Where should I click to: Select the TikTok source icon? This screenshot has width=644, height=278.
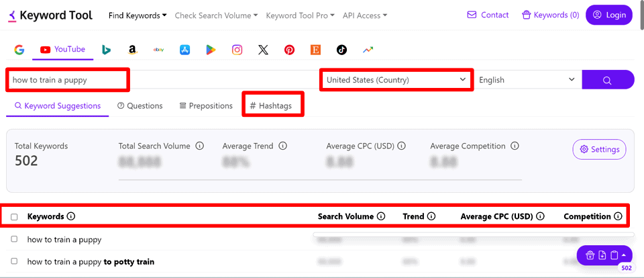coord(341,50)
